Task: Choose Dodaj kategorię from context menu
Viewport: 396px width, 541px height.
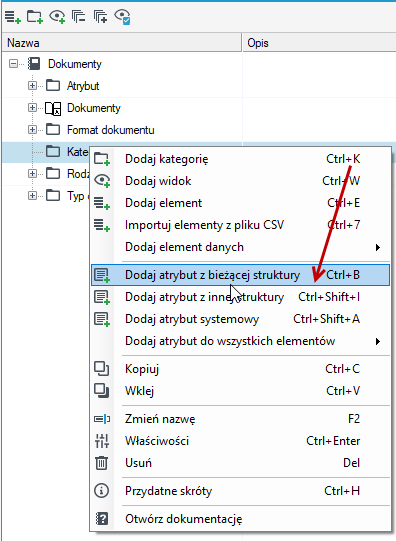Action: (x=240, y=159)
